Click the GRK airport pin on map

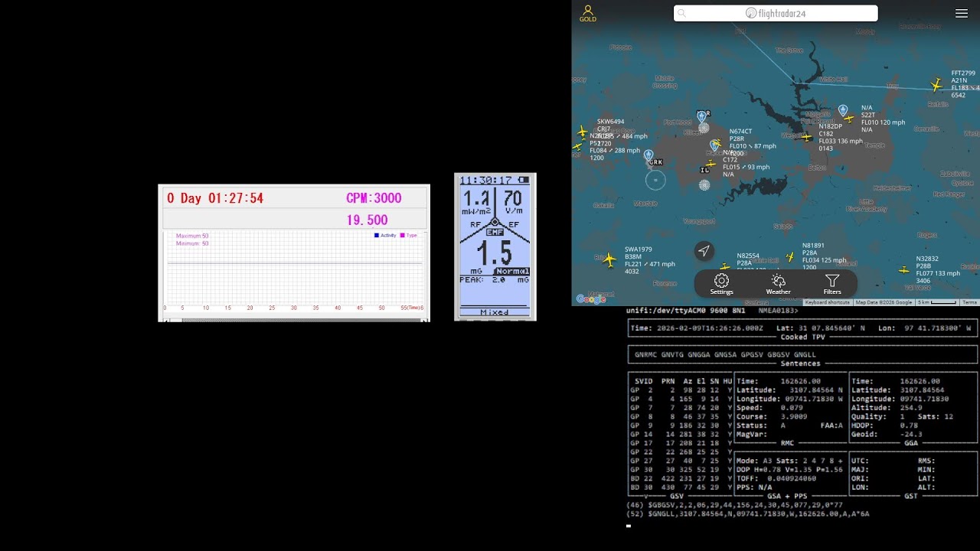pos(648,155)
